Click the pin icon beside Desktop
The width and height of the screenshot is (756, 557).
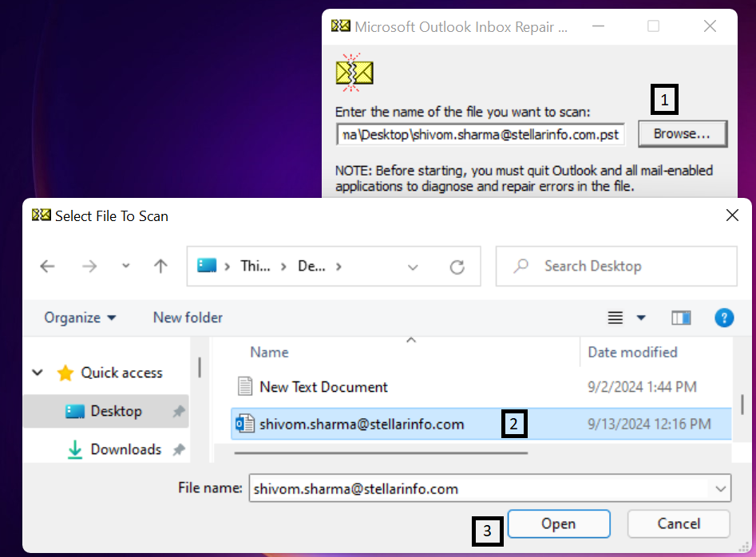coord(179,411)
